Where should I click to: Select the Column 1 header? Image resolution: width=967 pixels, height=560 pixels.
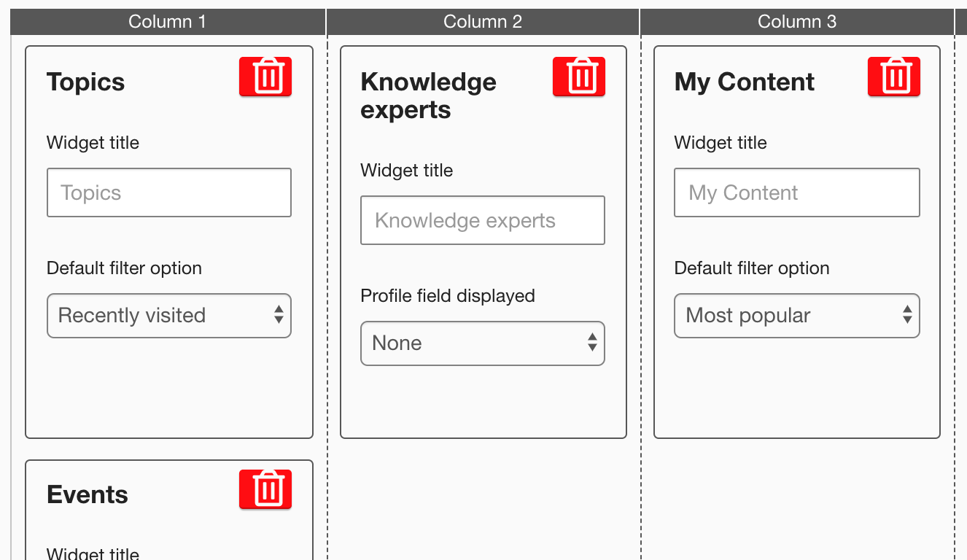point(168,22)
